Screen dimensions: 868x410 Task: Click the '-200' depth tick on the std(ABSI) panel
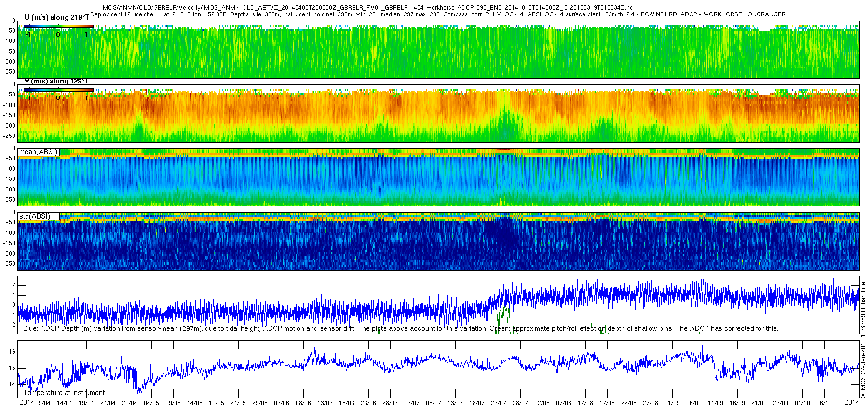[10, 254]
